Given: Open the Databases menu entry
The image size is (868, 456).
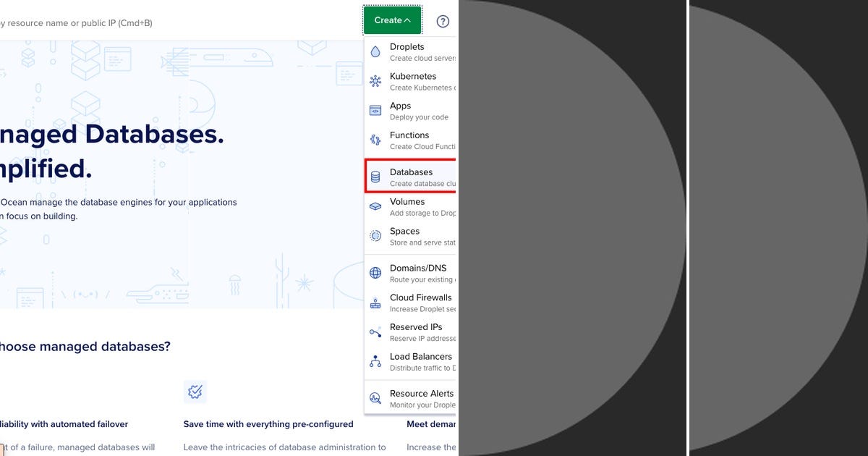Looking at the screenshot, I should click(x=412, y=176).
